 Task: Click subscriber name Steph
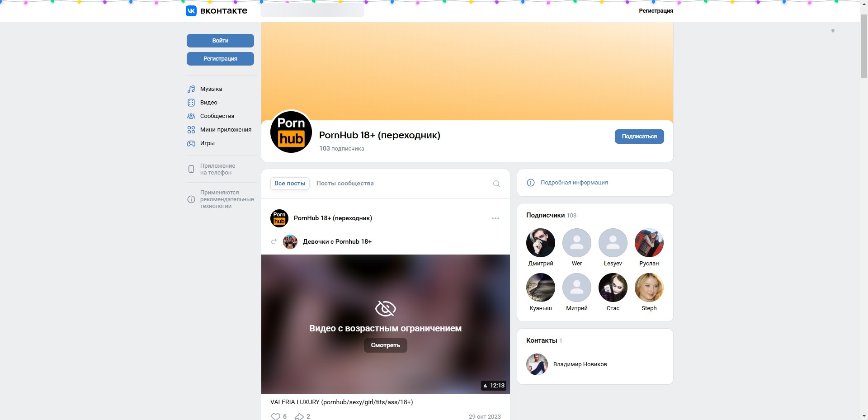point(649,308)
